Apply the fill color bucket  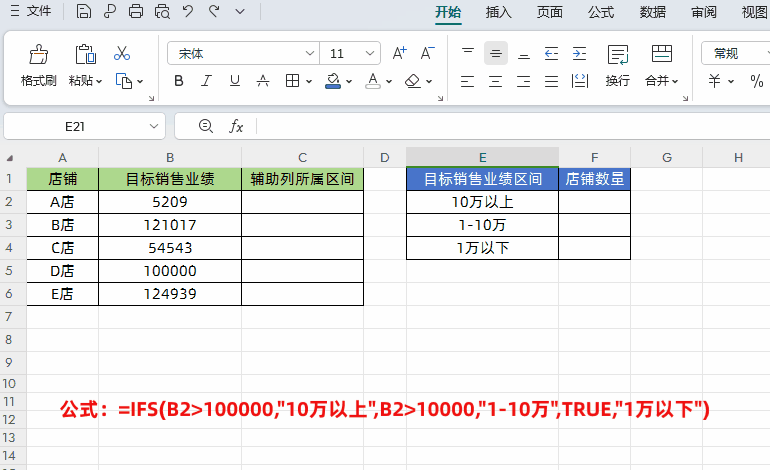333,81
